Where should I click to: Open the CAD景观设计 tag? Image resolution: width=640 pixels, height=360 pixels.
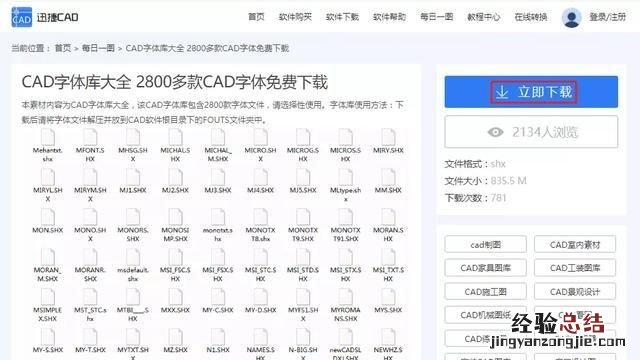[575, 291]
